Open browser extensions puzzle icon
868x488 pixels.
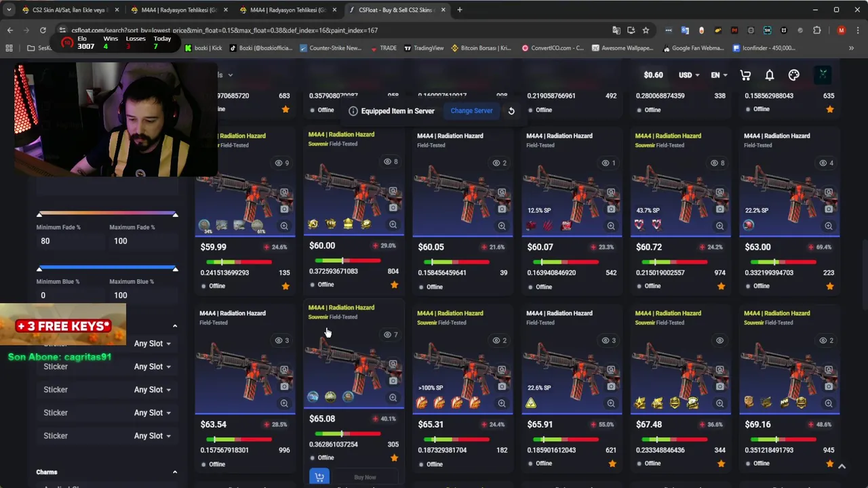coord(817,30)
